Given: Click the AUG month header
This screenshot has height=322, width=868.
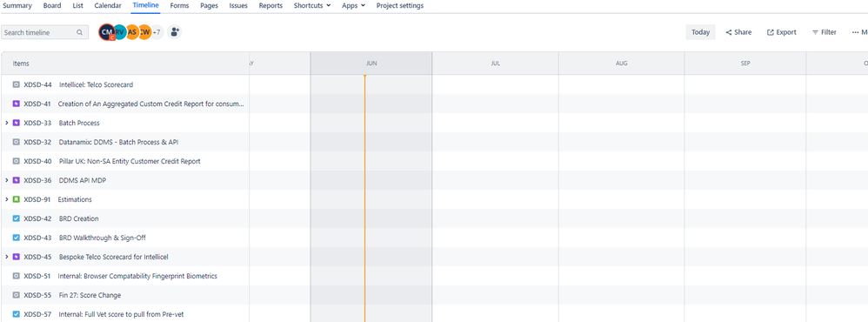Looking at the screenshot, I should point(622,64).
